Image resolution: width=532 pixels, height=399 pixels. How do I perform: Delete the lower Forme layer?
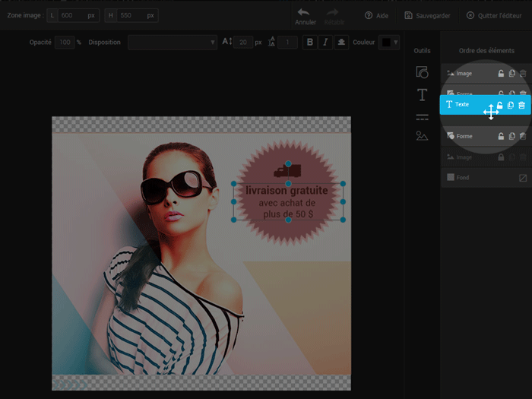click(523, 136)
